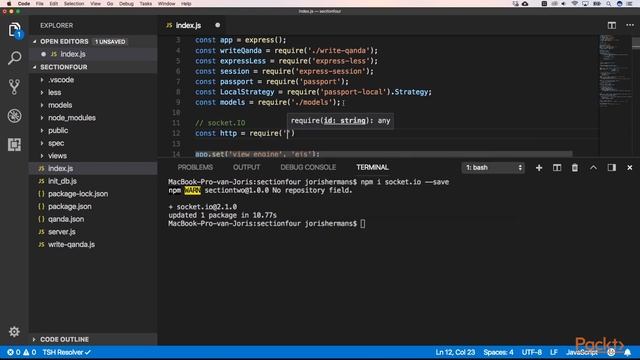
Task: Open init_db.js in the file tree
Action: pyautogui.click(x=93, y=181)
